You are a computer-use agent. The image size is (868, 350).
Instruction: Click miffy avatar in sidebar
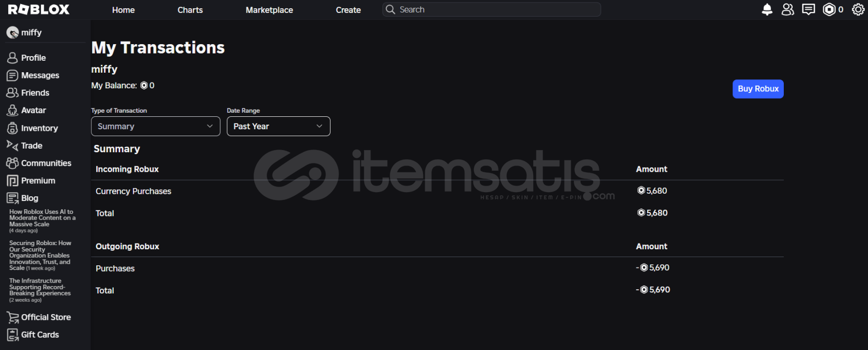tap(12, 33)
